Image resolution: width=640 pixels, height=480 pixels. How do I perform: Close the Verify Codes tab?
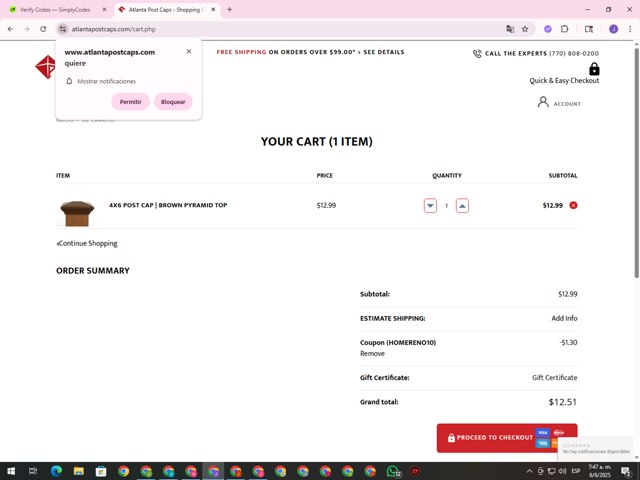point(104,9)
